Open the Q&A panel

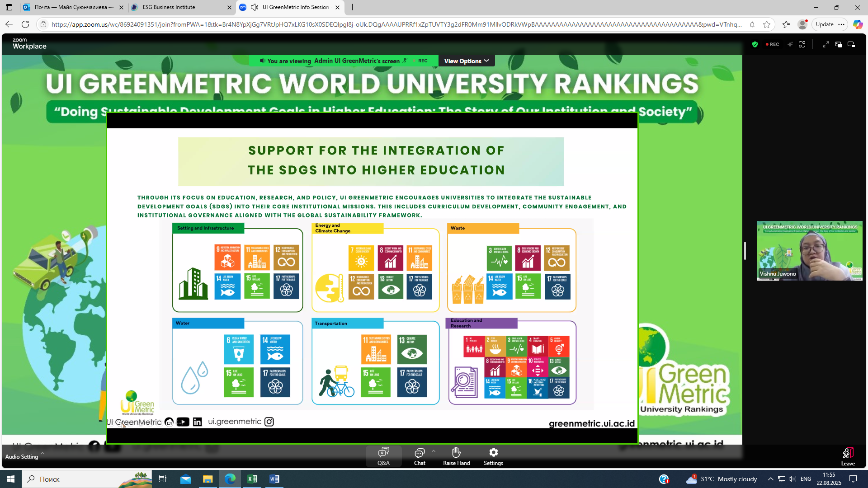pos(383,456)
